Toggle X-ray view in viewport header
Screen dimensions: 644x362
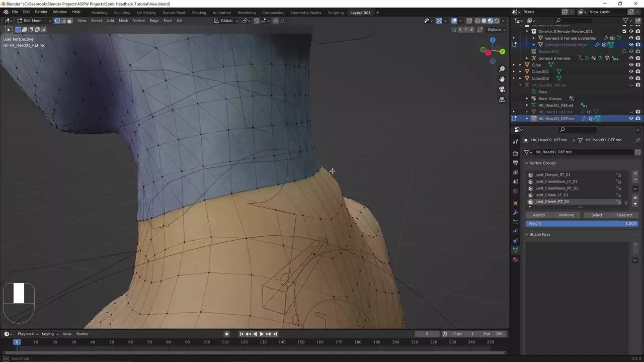[x=469, y=21]
